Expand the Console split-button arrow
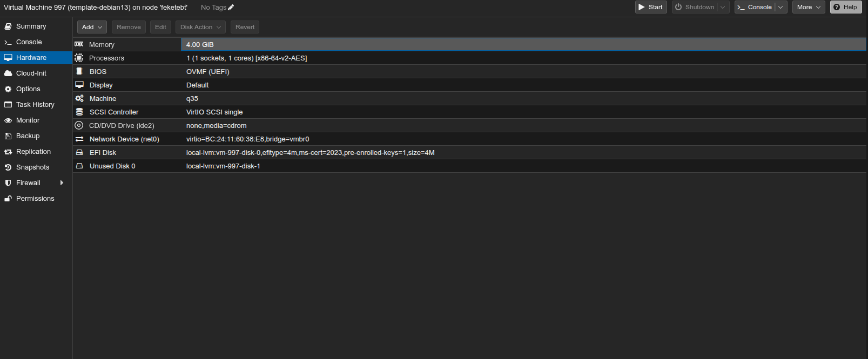Screen dimensions: 868x359 click(780, 7)
